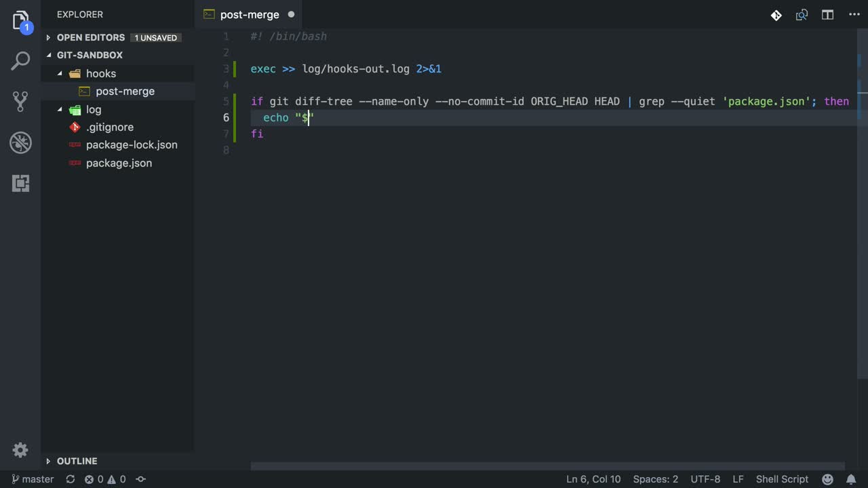This screenshot has height=488, width=868.
Task: Click the git commit icon in status bar
Action: tap(141, 479)
